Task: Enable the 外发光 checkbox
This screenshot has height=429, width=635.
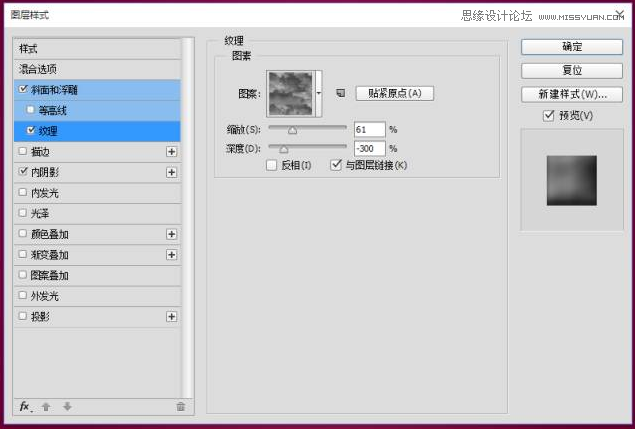Action: click(23, 296)
